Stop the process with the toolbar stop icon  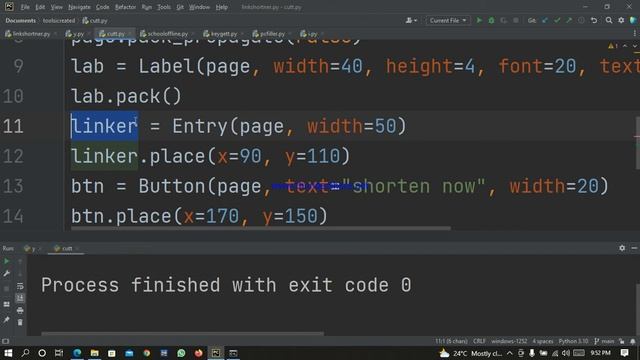point(516,20)
